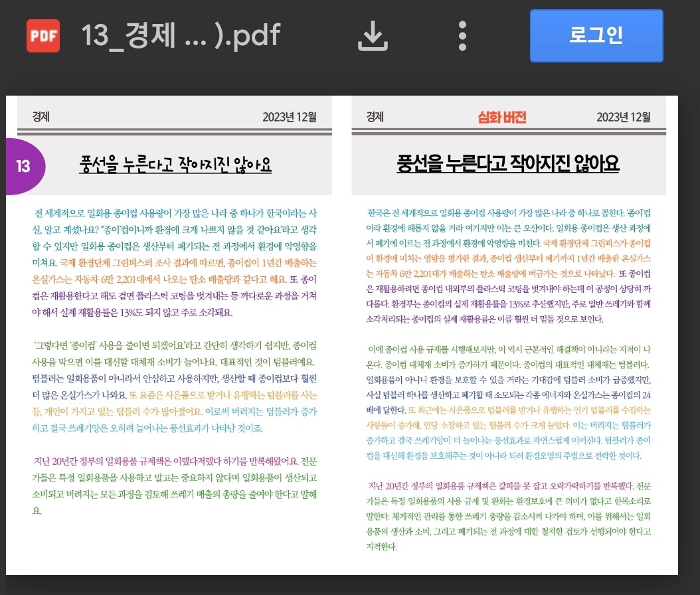Click the file name 13_경제 ... ).pdf
Viewport: 700px width, 595px height.
point(181,36)
